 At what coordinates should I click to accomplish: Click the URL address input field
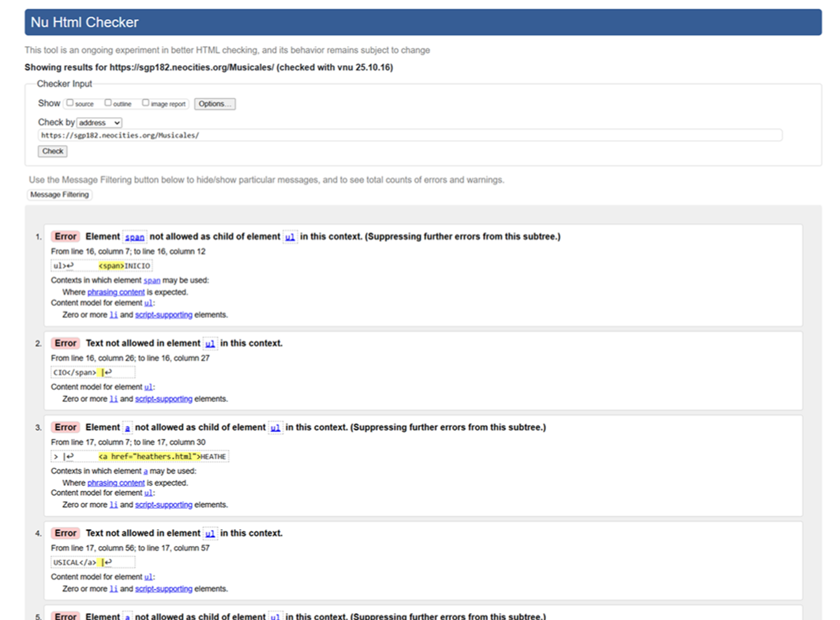tap(410, 135)
